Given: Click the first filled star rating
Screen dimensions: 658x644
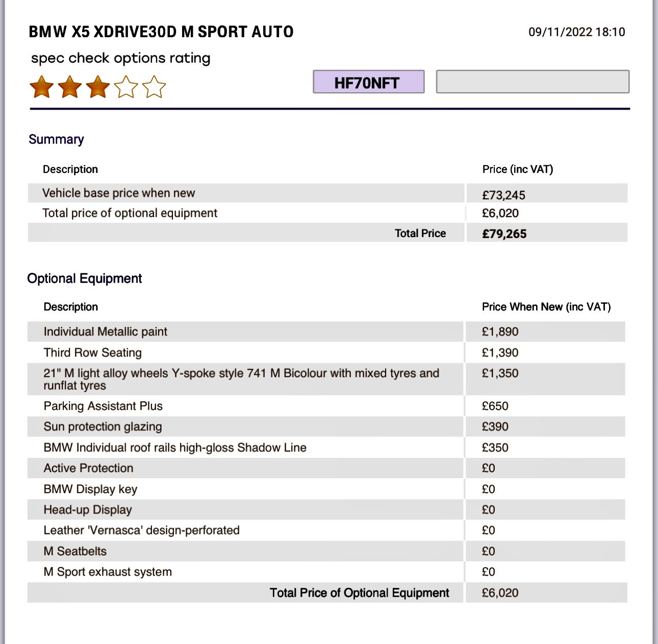Looking at the screenshot, I should (42, 87).
